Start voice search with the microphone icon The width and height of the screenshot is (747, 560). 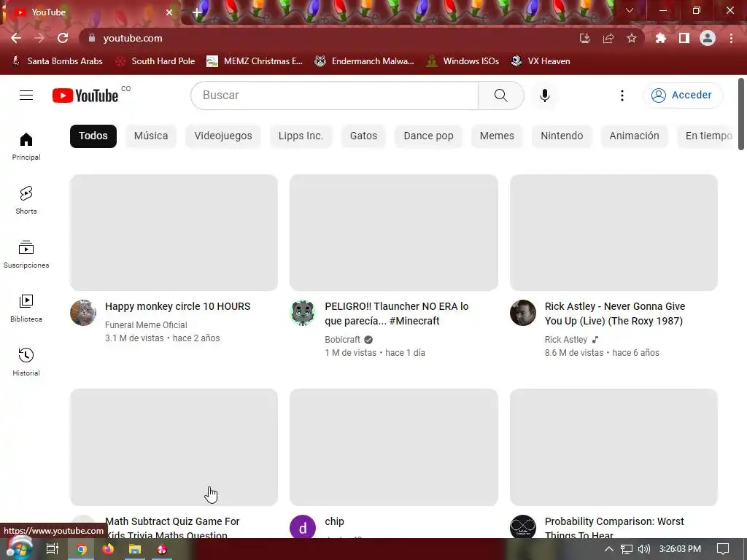544,96
